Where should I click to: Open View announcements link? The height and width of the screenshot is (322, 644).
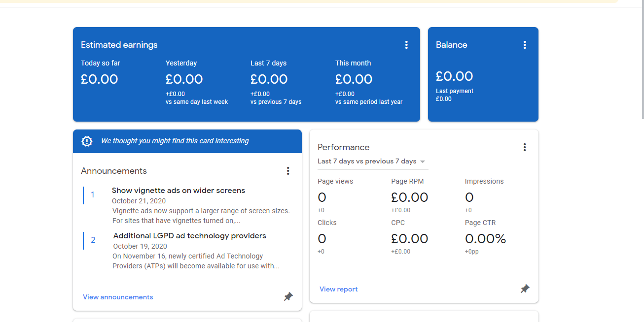(118, 297)
